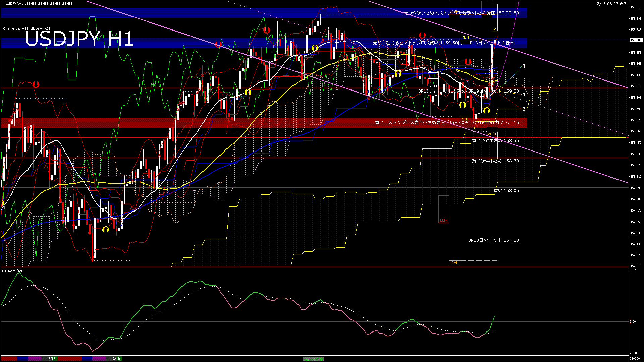Click the 買いやや小さめ 158.50 level label
644x362 pixels.
(x=495, y=140)
